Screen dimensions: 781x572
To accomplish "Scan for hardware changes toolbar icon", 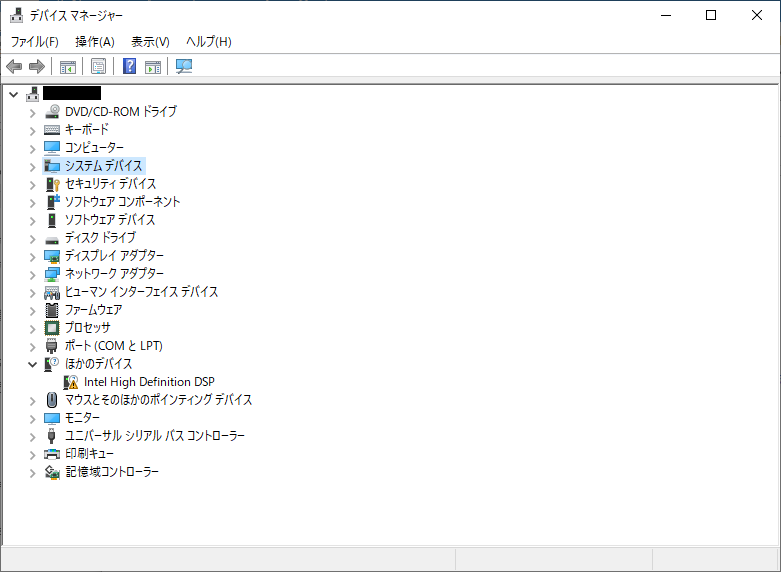I will (184, 66).
